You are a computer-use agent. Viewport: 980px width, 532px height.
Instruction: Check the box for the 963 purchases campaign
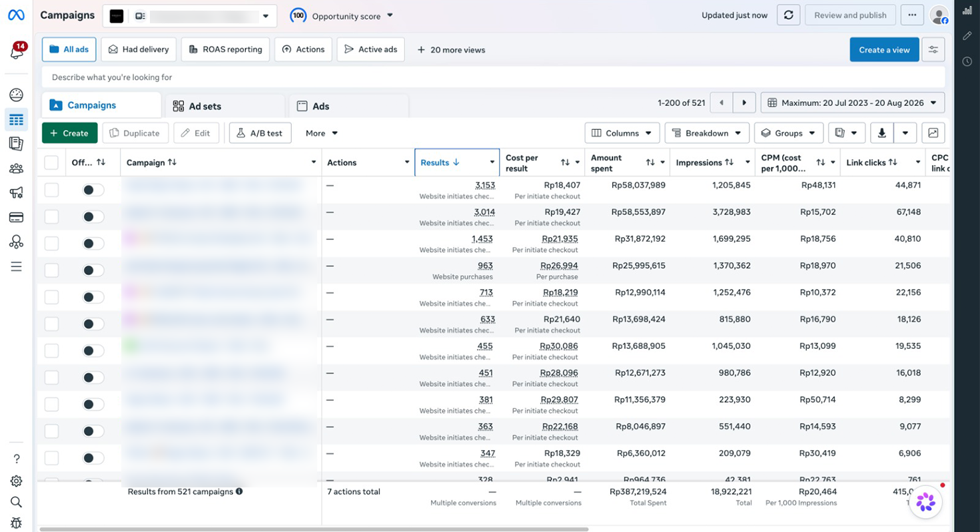pyautogui.click(x=51, y=270)
